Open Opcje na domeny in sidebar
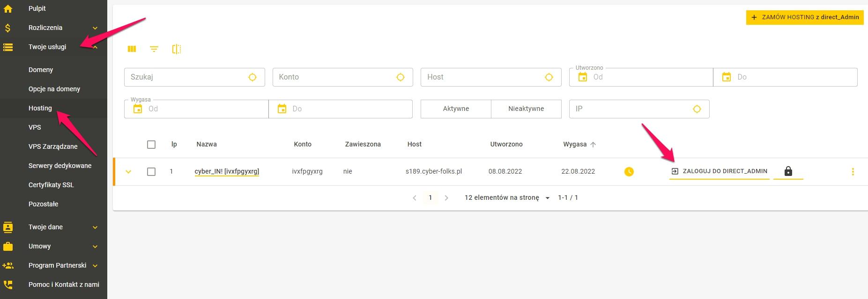 coord(54,89)
